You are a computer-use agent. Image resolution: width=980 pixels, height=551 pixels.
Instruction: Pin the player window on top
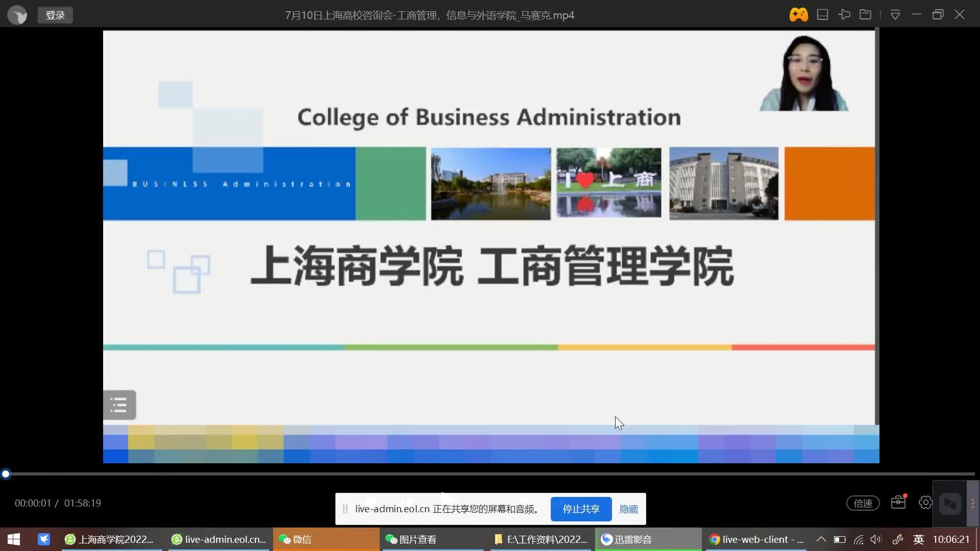(x=844, y=15)
